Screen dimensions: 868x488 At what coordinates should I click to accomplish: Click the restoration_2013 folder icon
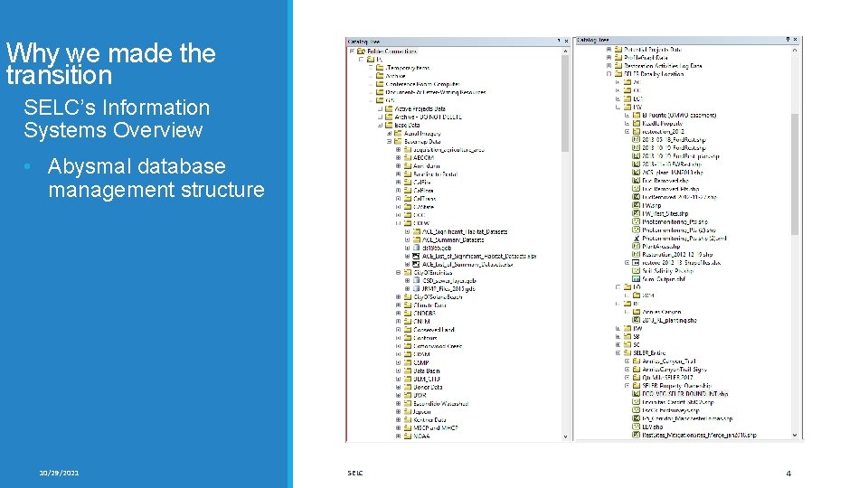pos(637,132)
